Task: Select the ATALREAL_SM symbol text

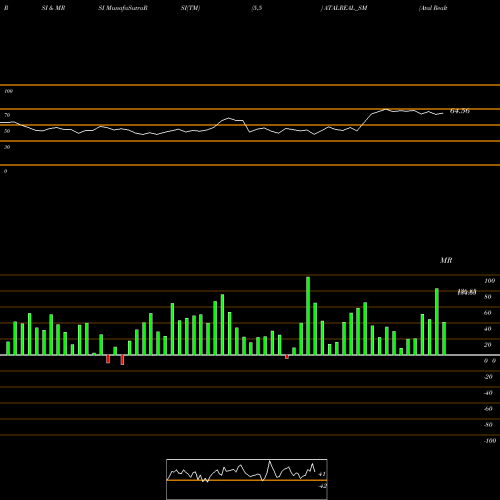Action: click(346, 8)
